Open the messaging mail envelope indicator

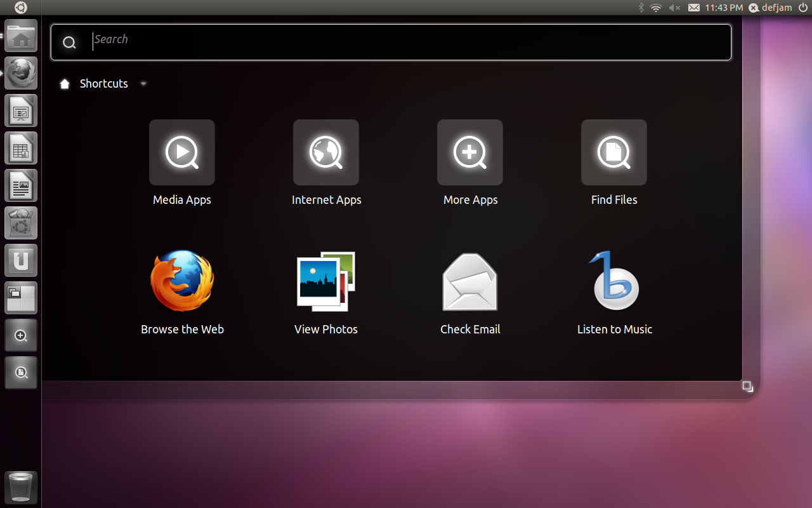(694, 8)
